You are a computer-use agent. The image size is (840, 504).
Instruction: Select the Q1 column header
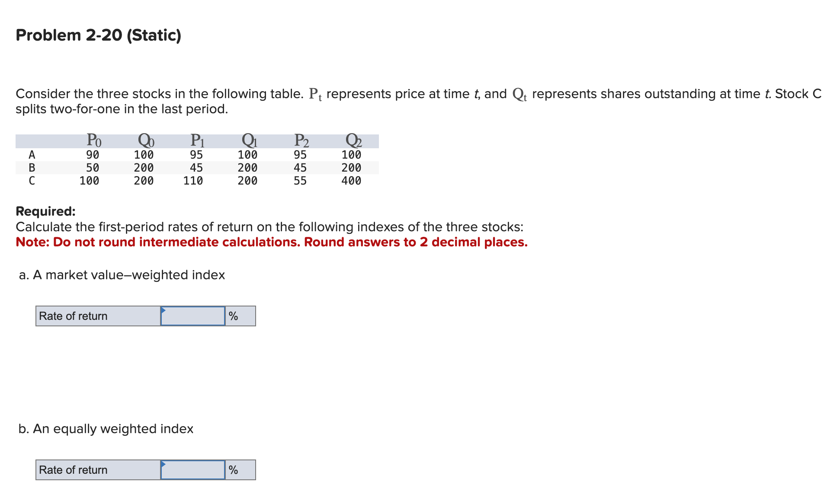click(250, 140)
